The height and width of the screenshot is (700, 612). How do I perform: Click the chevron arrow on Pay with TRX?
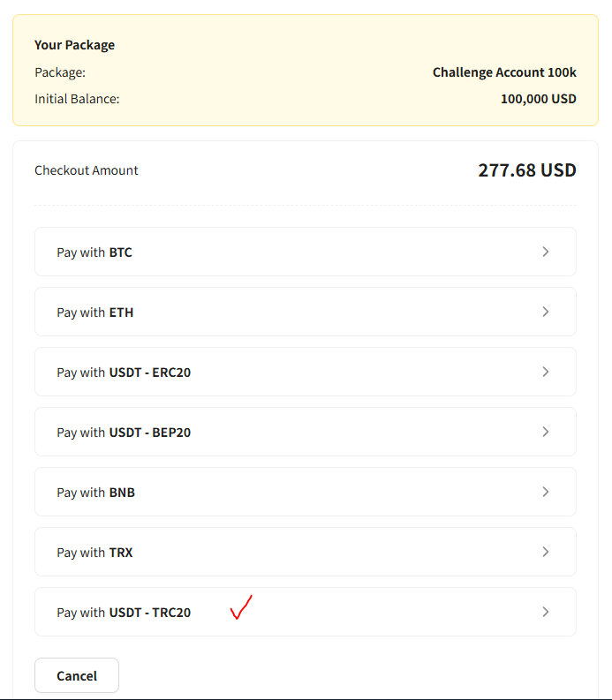(546, 552)
